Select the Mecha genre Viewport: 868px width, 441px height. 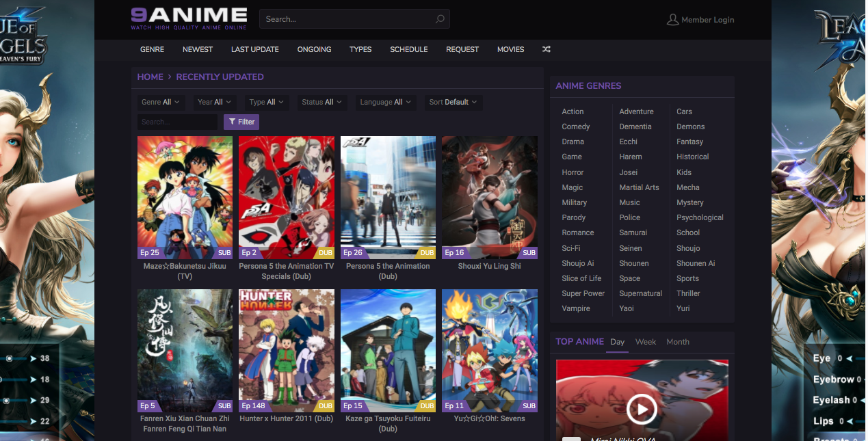point(688,187)
